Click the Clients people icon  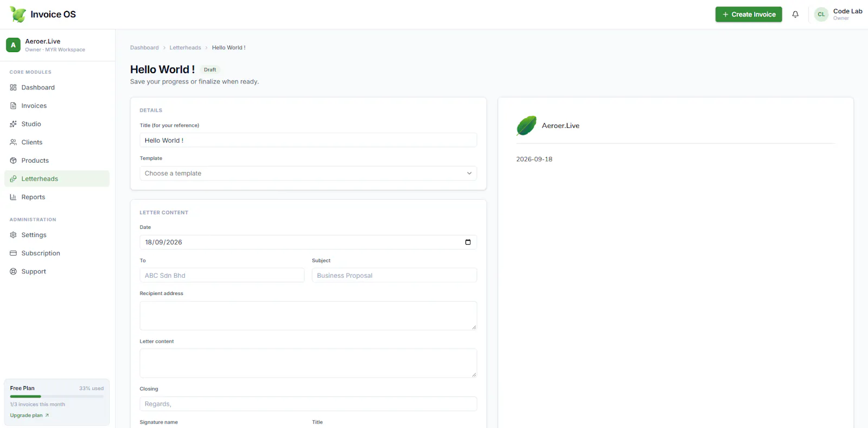13,142
